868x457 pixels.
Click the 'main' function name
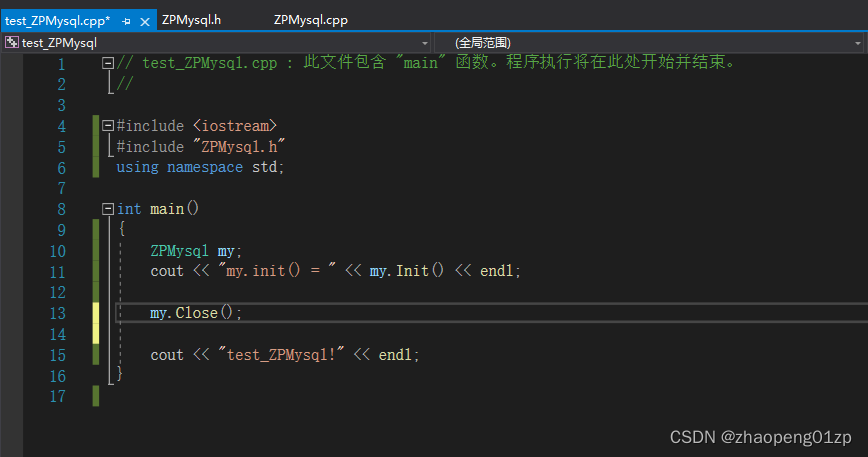[x=167, y=209]
